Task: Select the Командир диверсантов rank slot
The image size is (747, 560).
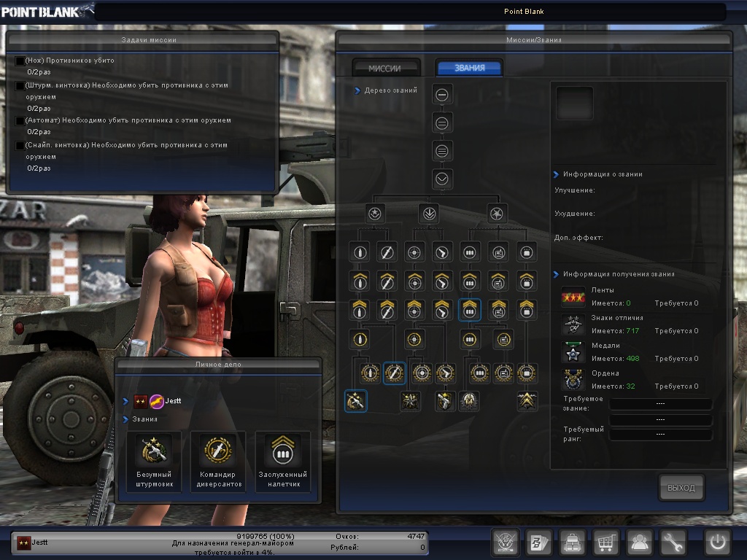Action: click(219, 462)
